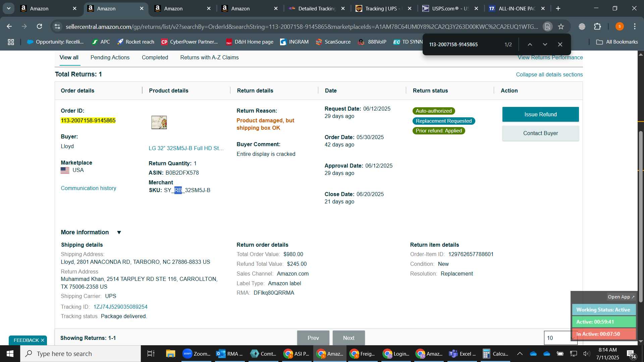Switch to the View all tab
The width and height of the screenshot is (644, 362).
(69, 58)
